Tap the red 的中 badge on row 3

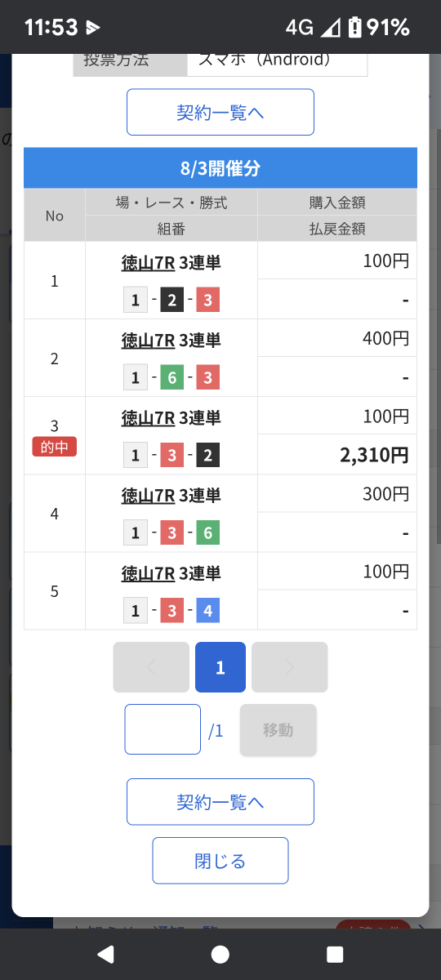click(55, 447)
